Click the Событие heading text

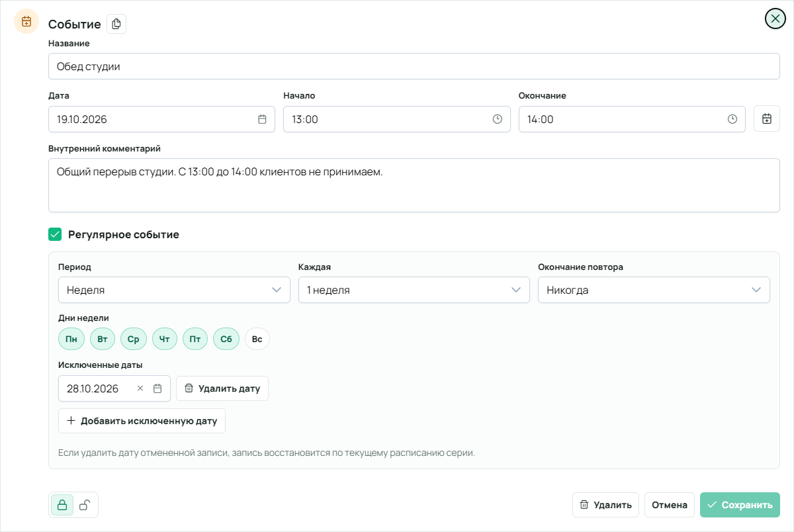point(75,24)
